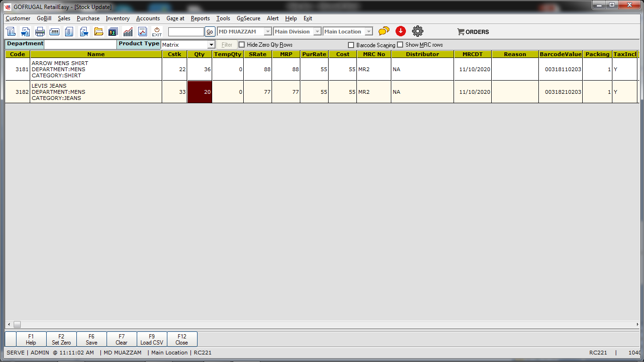The image size is (644, 362).
Task: Click the Filter button
Action: (x=227, y=45)
